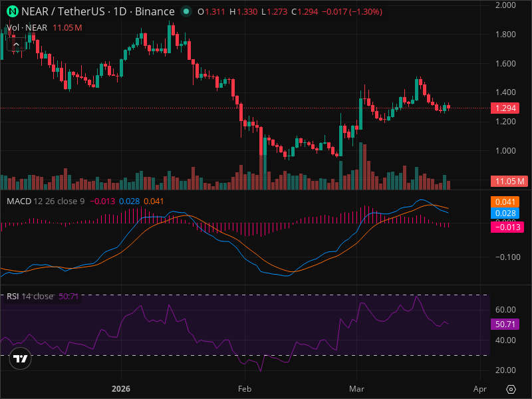Click the 1.000 price scale label
The width and height of the screenshot is (532, 399).
point(505,151)
